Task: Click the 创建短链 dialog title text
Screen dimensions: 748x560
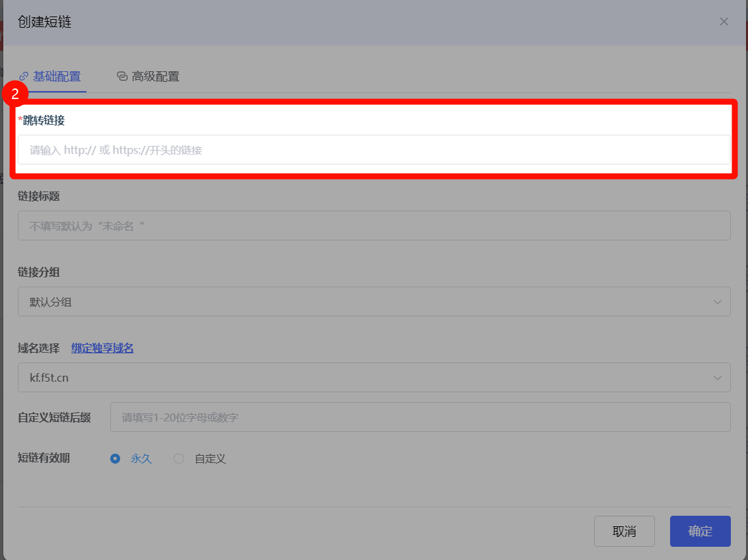Action: tap(44, 22)
